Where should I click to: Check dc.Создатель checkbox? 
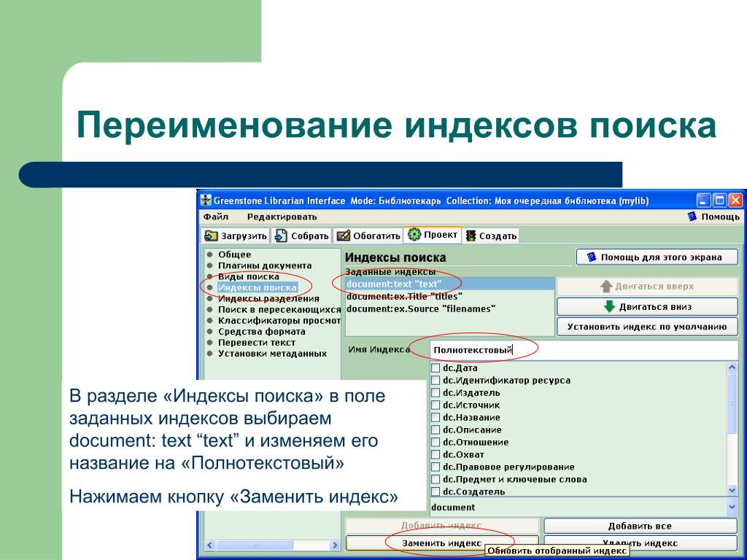coord(435,492)
